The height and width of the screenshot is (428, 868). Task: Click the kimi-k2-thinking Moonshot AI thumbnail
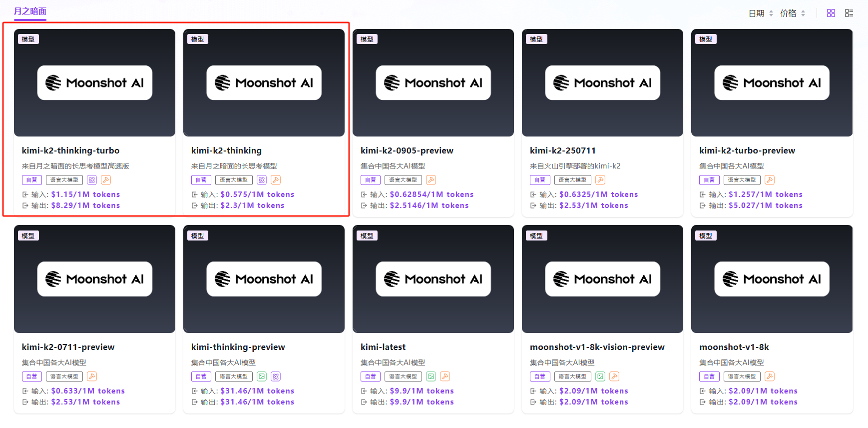264,83
